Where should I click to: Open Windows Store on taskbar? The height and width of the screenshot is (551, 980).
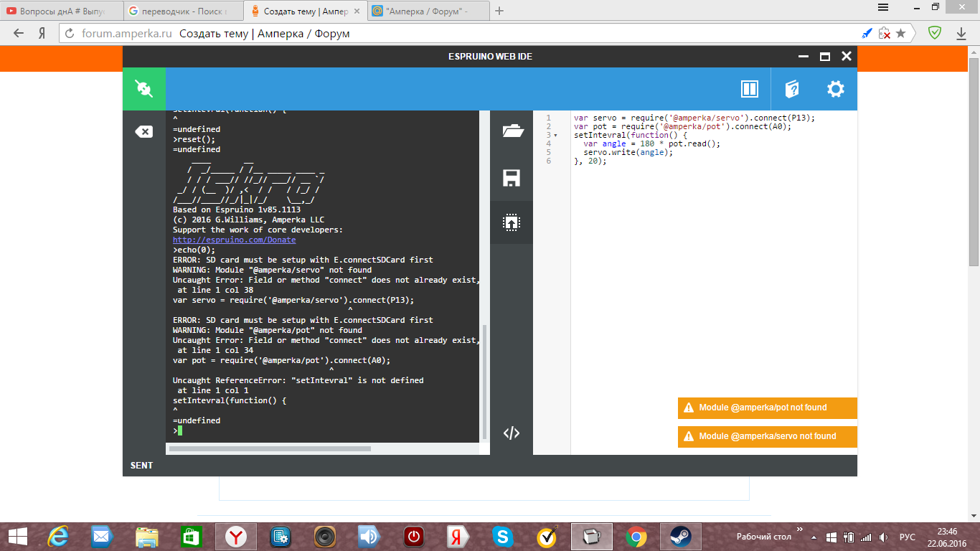pos(191,537)
